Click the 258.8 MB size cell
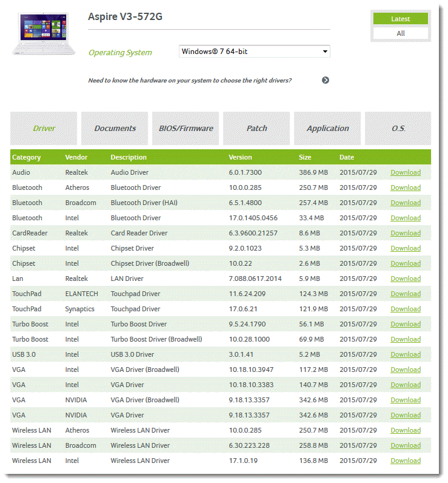 313,445
